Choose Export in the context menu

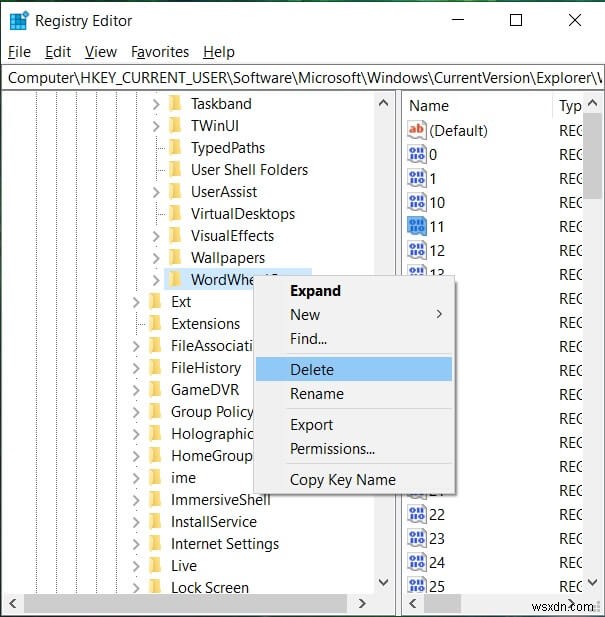[354, 425]
